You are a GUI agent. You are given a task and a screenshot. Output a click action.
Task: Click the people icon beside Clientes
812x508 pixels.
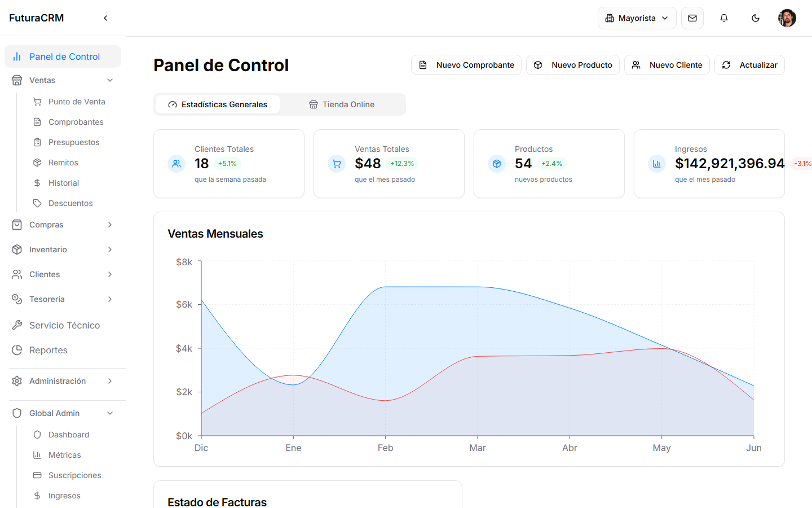point(17,274)
